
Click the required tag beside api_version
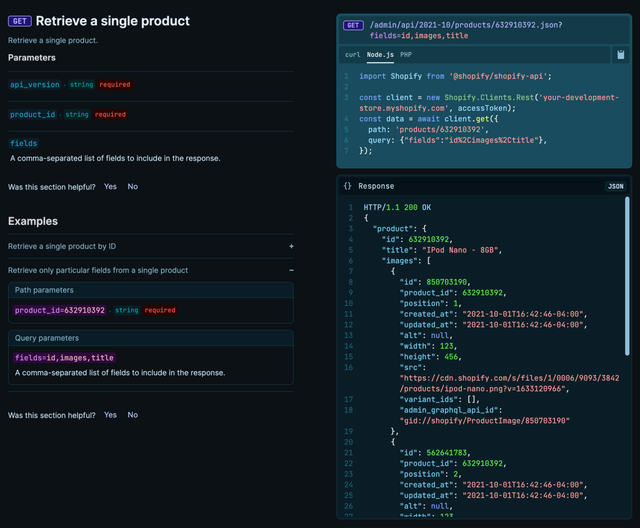tap(115, 85)
